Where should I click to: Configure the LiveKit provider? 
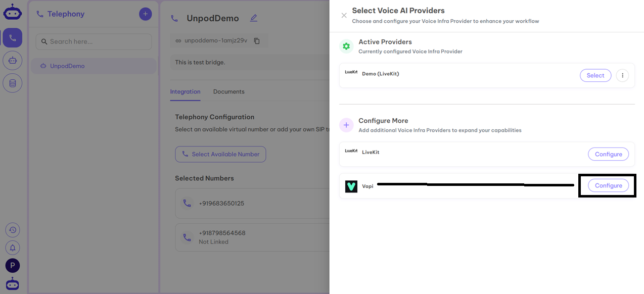click(608, 154)
